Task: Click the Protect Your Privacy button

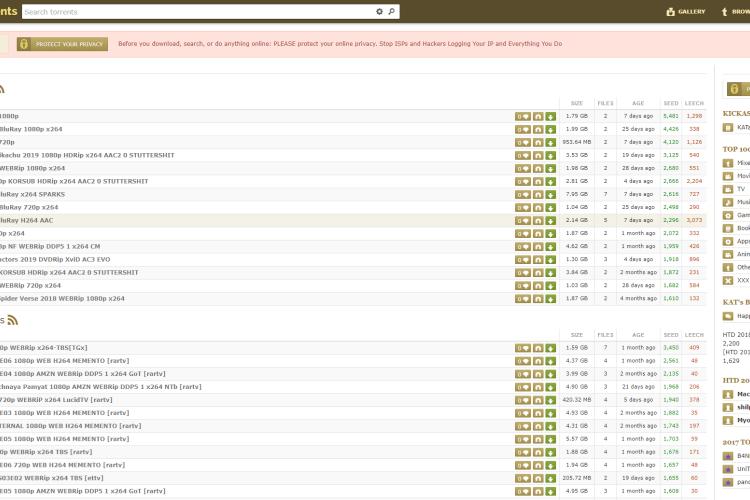Action: click(x=62, y=44)
